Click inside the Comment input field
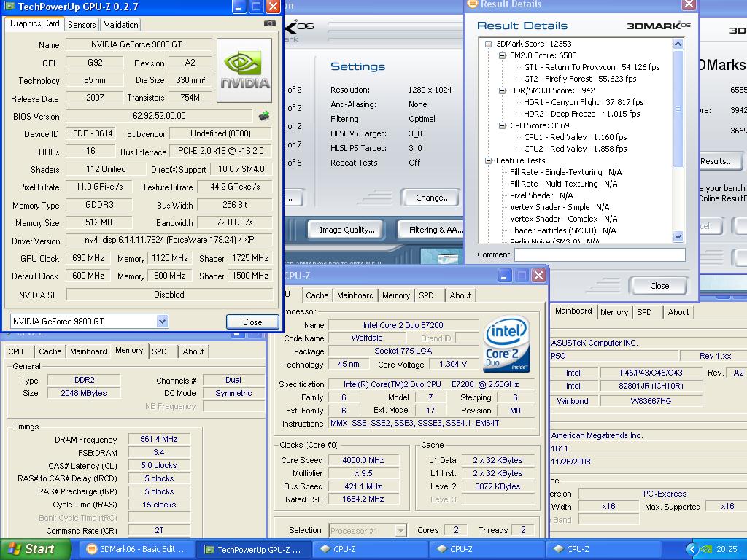The width and height of the screenshot is (747, 560). [x=600, y=254]
